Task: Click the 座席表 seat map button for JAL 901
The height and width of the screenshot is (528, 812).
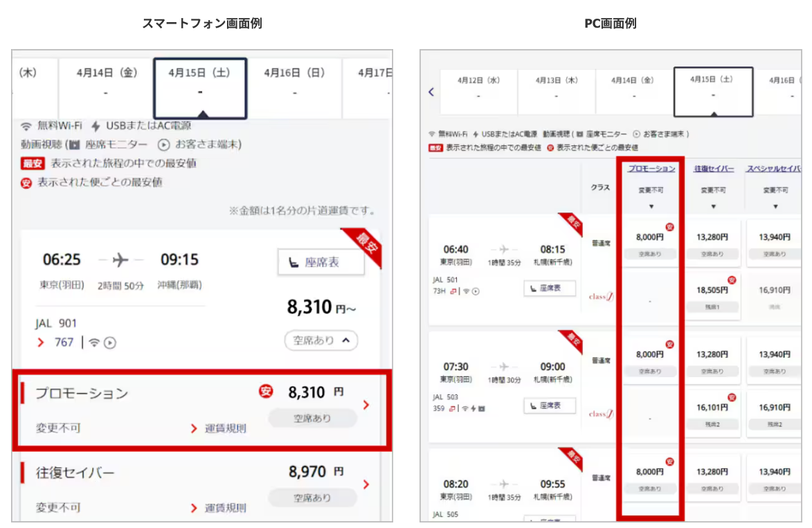Action: [x=322, y=261]
